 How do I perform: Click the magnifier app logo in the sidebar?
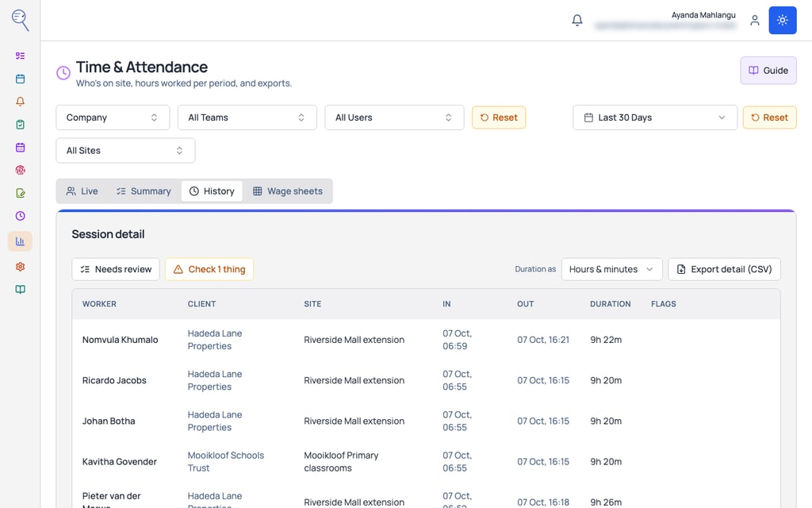click(x=20, y=20)
